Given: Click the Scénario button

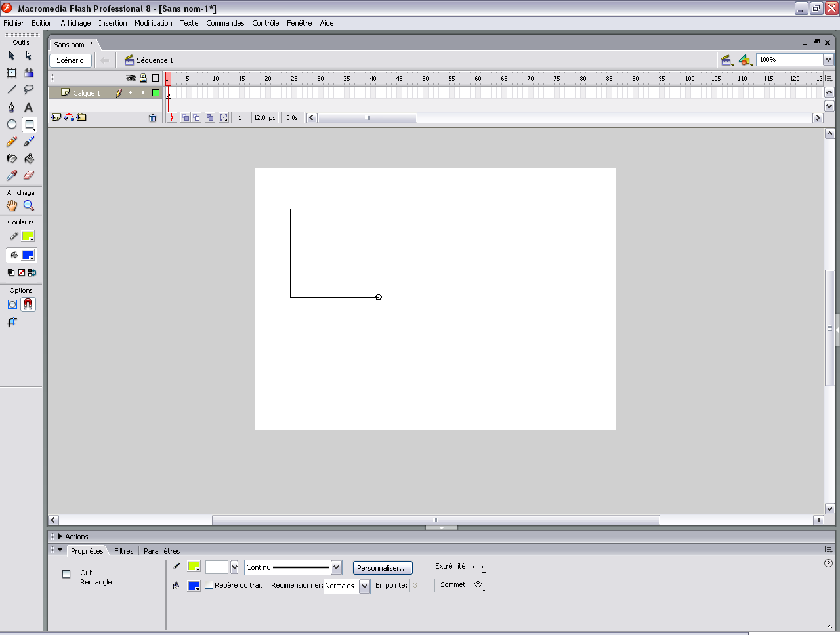Looking at the screenshot, I should point(70,60).
